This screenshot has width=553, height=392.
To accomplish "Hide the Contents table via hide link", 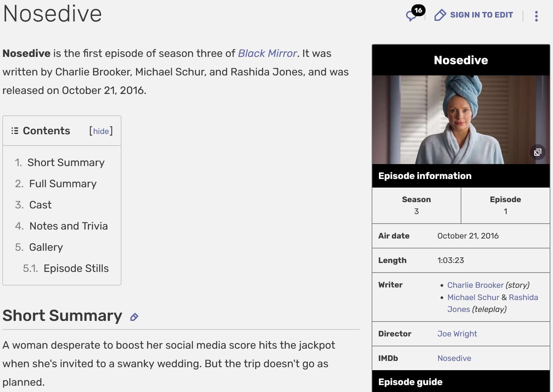I will click(x=101, y=131).
